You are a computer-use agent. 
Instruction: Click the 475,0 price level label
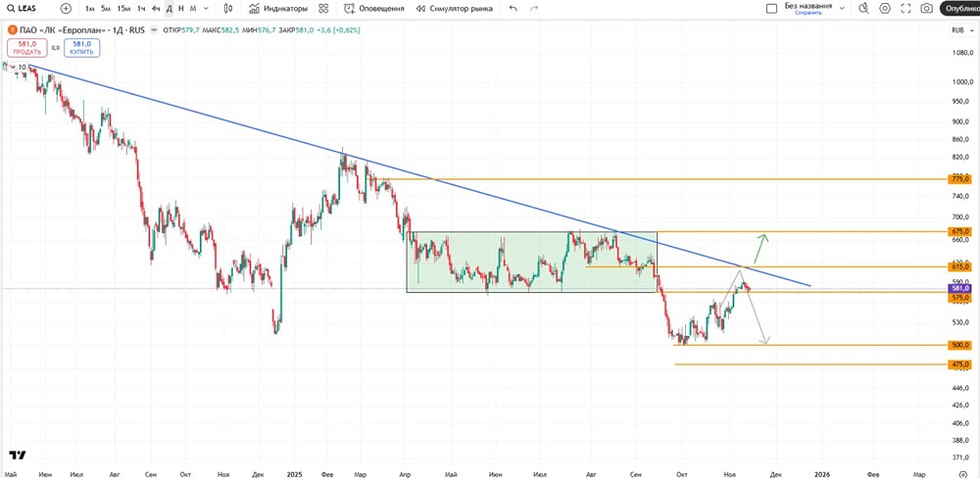pyautogui.click(x=959, y=364)
